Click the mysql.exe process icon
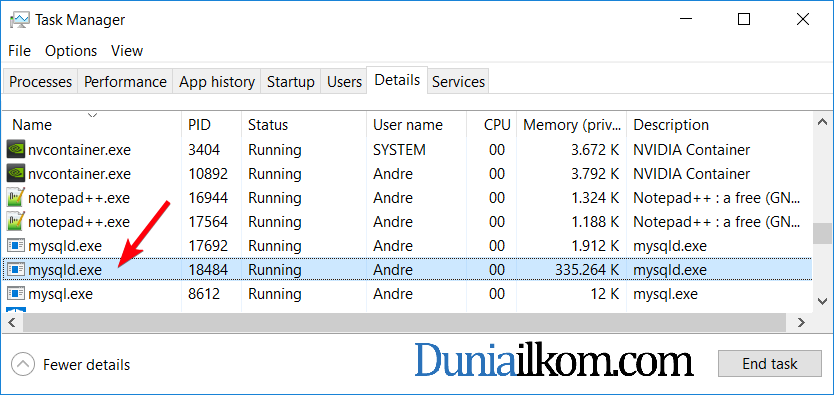Image resolution: width=834 pixels, height=395 pixels. point(15,293)
